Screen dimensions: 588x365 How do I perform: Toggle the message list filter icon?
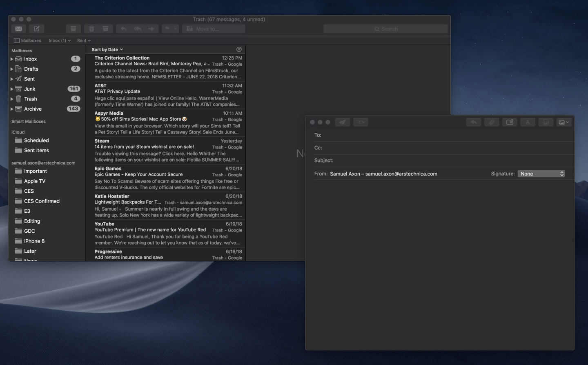239,49
